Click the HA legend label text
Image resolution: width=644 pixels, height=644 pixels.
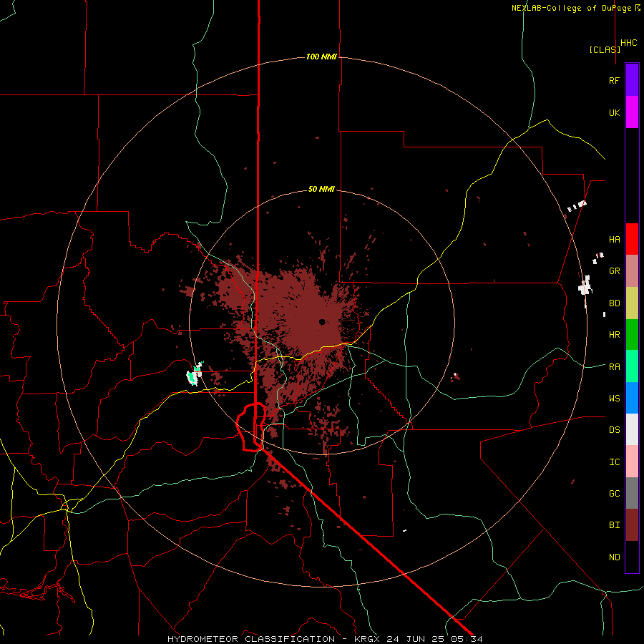pyautogui.click(x=614, y=239)
